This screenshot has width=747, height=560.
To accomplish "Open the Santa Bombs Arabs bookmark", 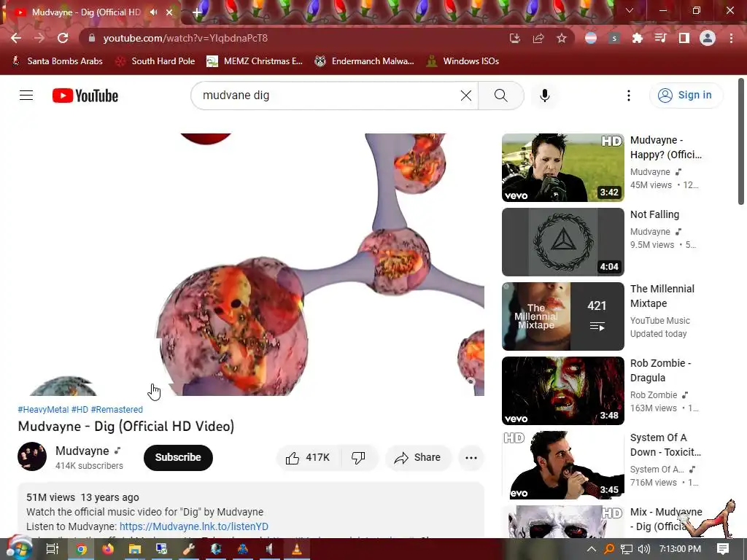I will 57,61.
